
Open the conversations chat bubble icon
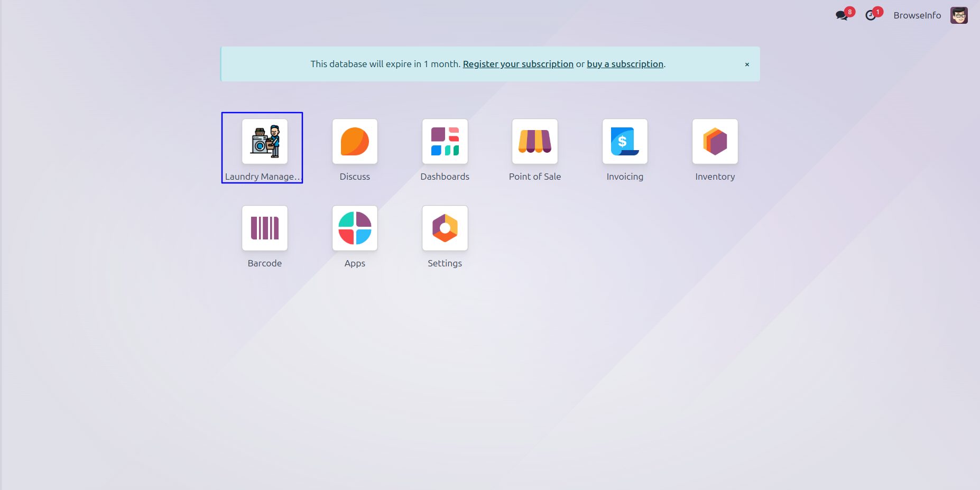842,15
